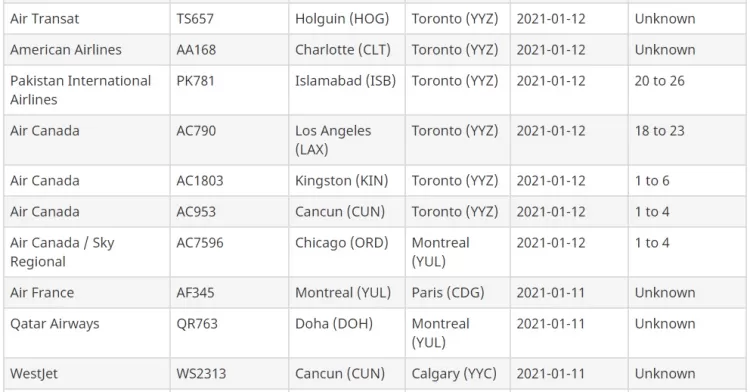Click flight AC790 cell

(x=229, y=140)
